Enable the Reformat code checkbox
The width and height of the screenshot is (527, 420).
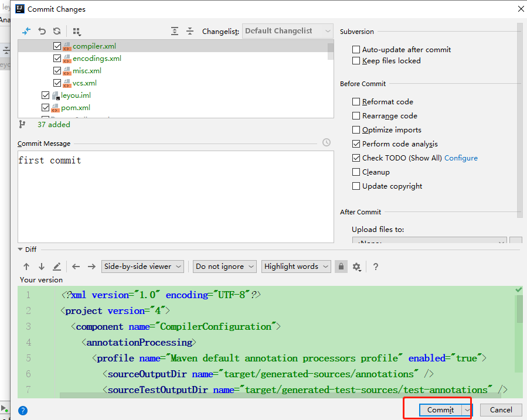click(x=356, y=102)
